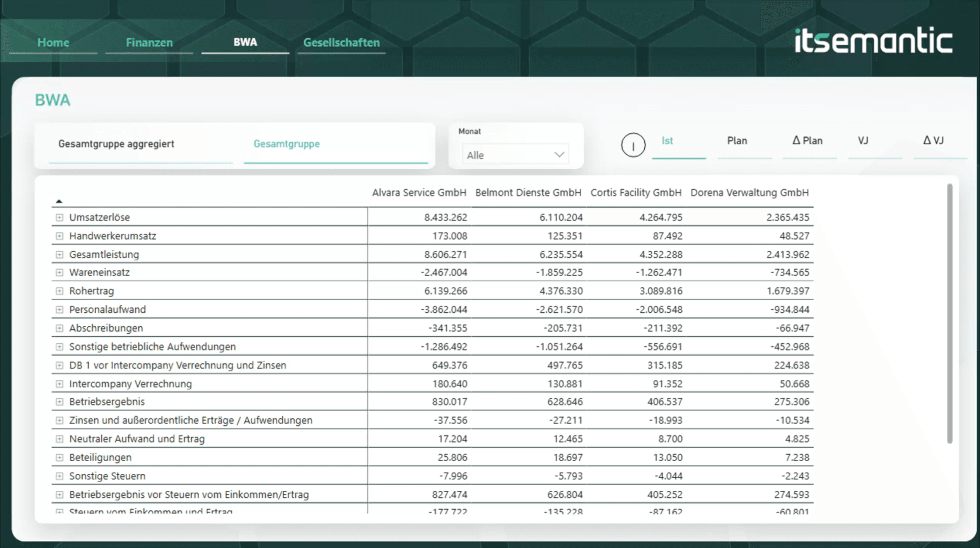Expand the Betriebsergebnis row
The width and height of the screenshot is (980, 548).
tap(59, 402)
